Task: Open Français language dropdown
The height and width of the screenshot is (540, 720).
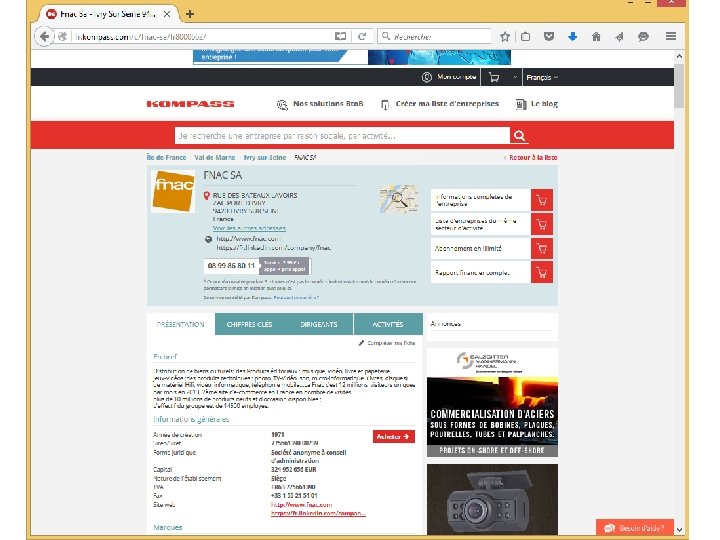Action: point(542,77)
